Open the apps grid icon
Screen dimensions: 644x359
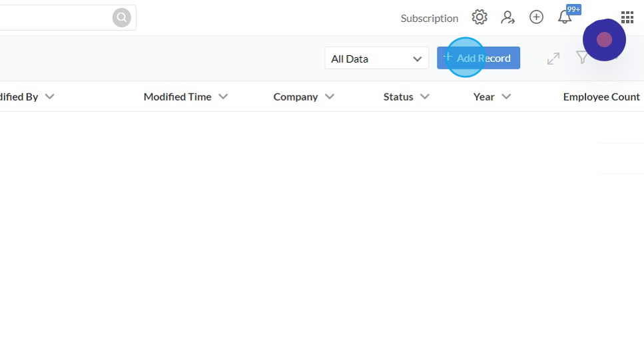(x=627, y=18)
